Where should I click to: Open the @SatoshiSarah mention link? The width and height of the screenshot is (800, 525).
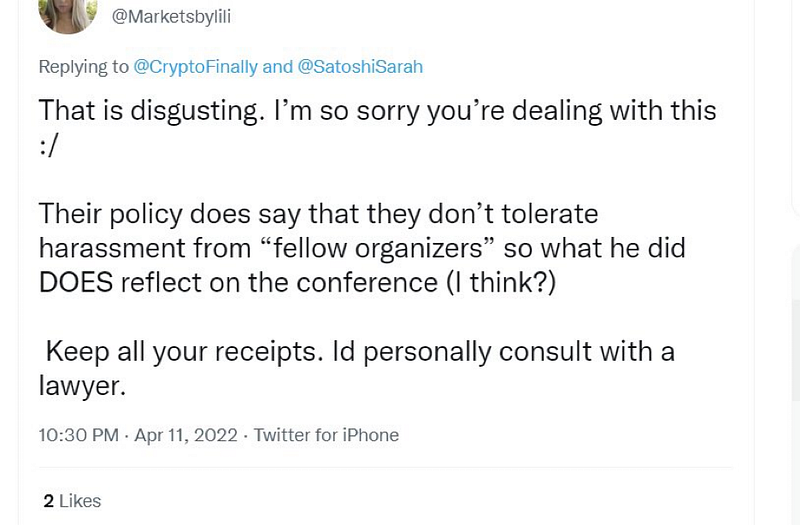[358, 67]
